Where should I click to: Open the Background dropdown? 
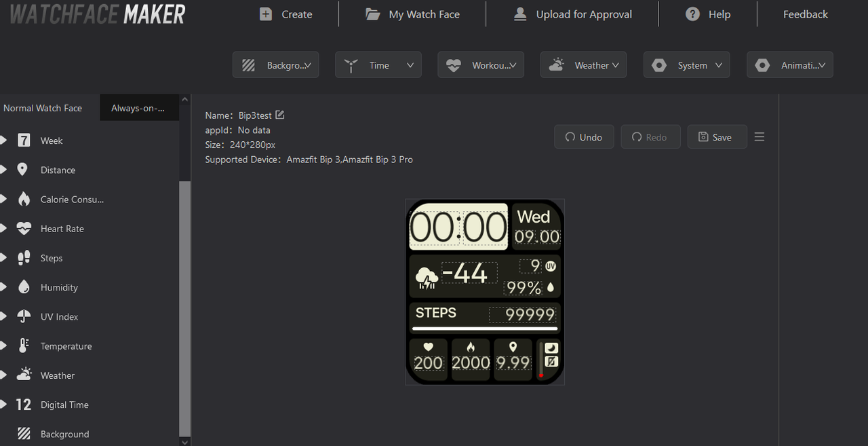click(x=276, y=65)
